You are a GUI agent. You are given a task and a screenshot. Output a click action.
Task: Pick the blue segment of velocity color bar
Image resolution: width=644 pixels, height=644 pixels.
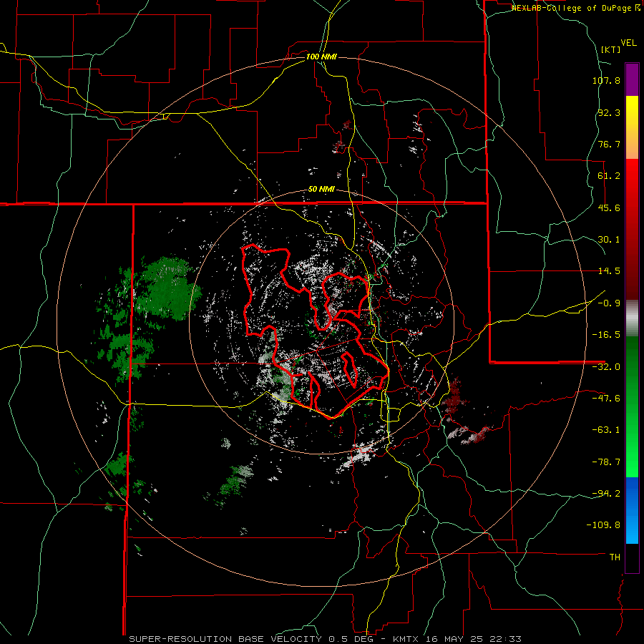(632, 510)
